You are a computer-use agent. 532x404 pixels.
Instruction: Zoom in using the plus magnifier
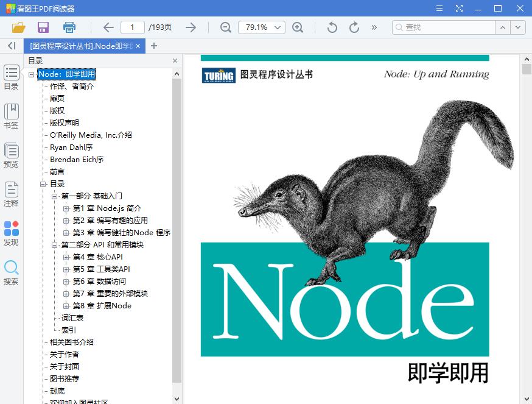(298, 27)
